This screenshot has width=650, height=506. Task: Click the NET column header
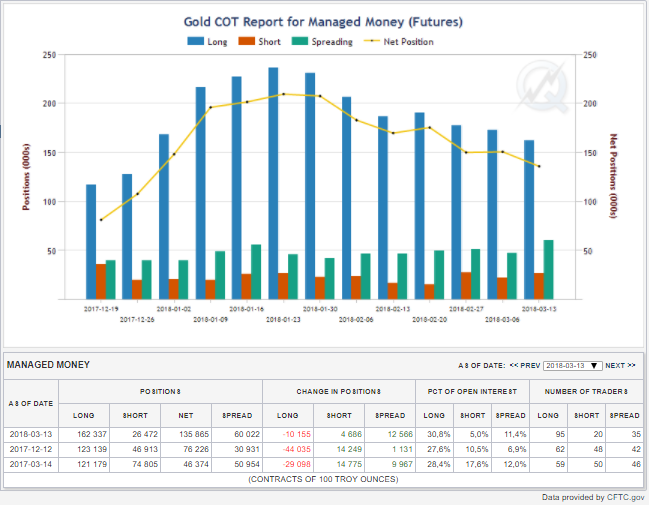point(186,416)
